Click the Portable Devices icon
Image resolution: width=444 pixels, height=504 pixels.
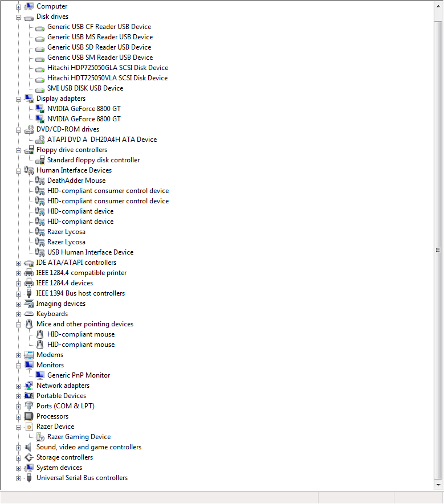coord(29,396)
